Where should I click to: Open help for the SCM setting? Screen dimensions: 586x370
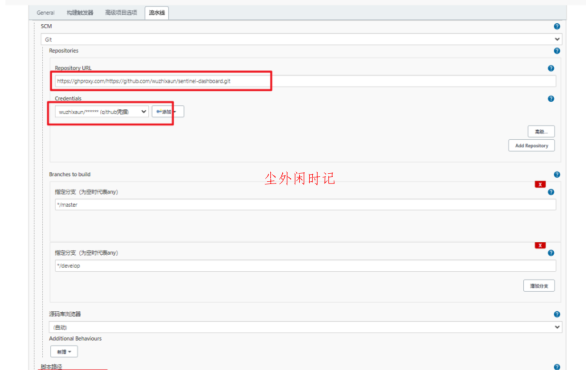557,26
